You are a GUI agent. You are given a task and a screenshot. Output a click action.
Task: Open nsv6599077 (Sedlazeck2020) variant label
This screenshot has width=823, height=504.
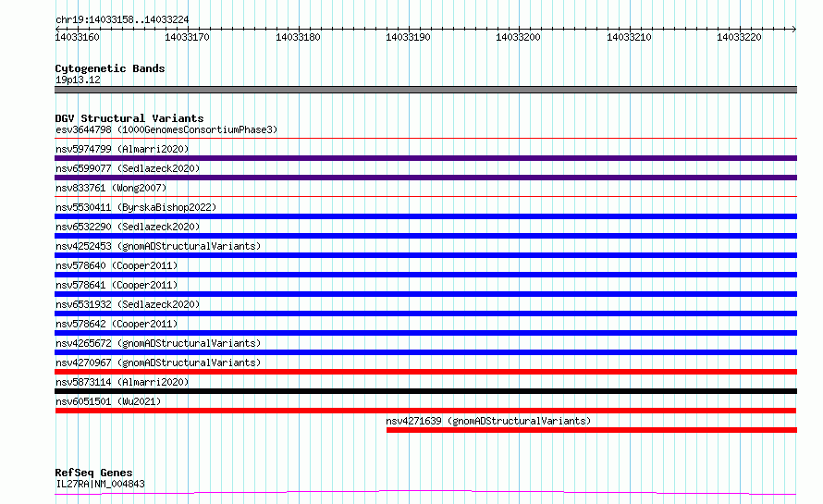click(x=128, y=168)
